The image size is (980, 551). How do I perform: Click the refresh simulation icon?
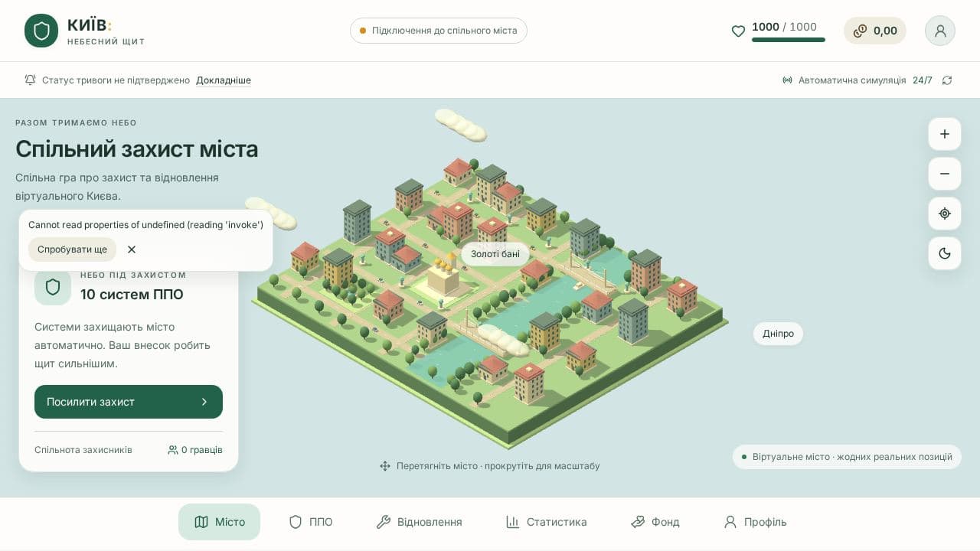click(947, 80)
